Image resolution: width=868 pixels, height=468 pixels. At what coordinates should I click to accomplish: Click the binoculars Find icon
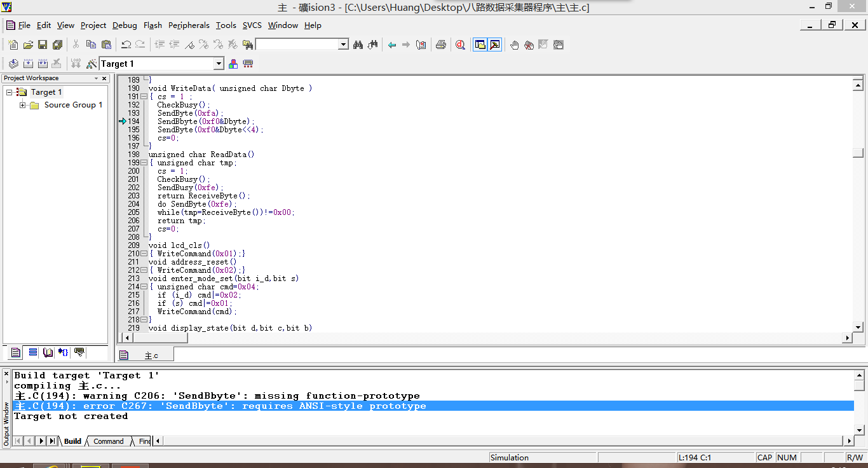[x=358, y=45]
